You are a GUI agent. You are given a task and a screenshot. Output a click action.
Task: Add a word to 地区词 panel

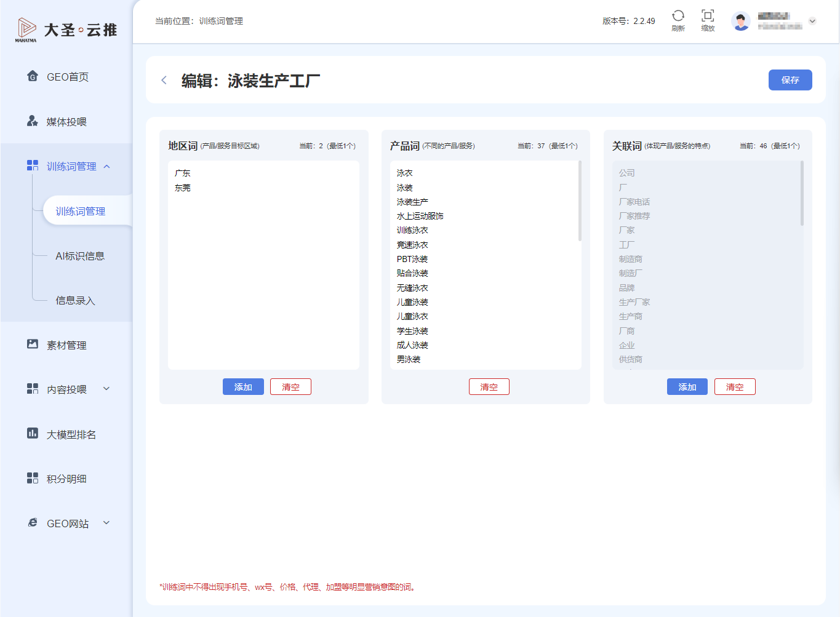coord(243,387)
